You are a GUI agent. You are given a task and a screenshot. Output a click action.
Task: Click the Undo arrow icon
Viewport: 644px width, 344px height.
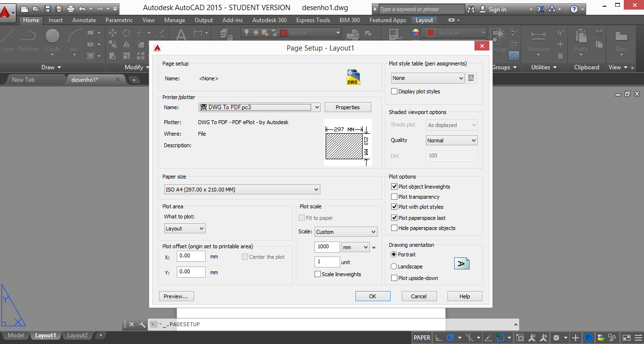point(82,9)
